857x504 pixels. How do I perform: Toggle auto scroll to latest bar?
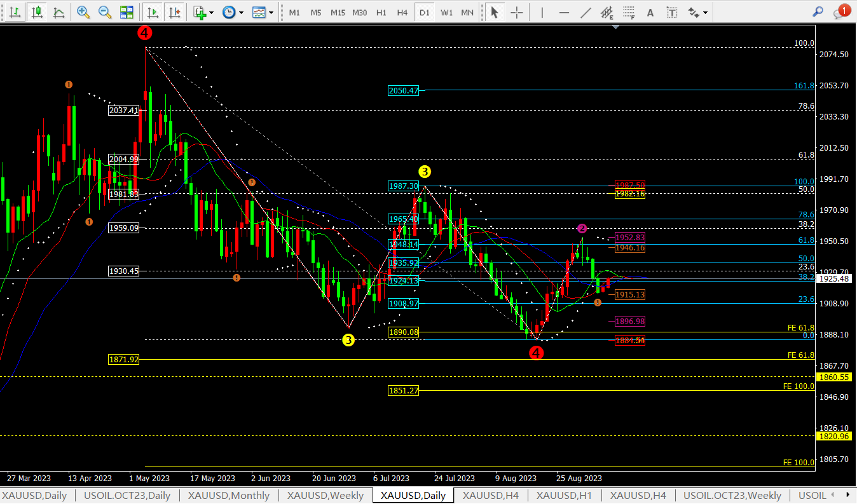pyautogui.click(x=153, y=12)
